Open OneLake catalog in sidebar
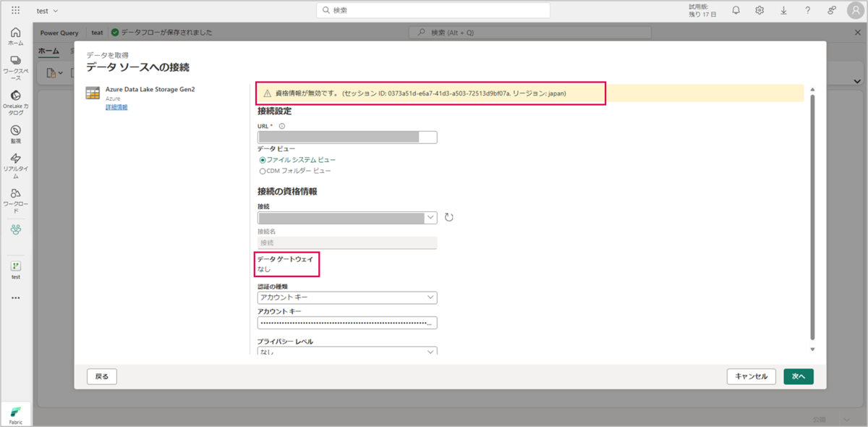Viewport: 868px width, 427px height. click(x=15, y=103)
